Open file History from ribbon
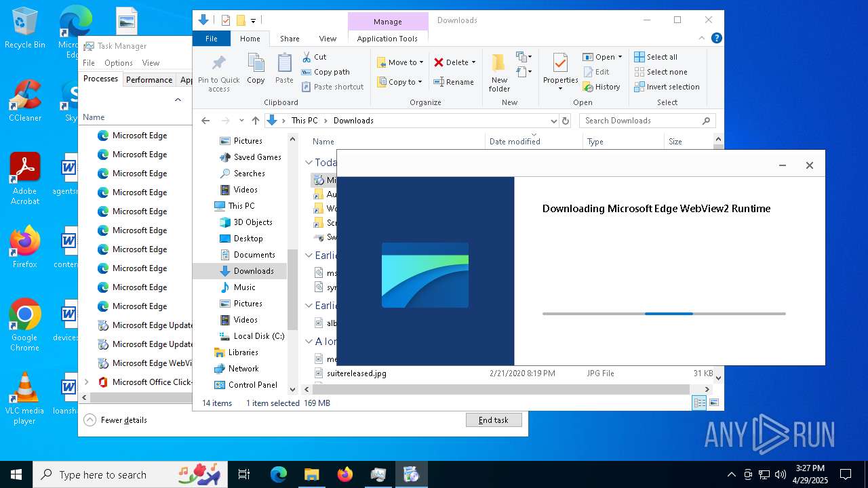 click(x=601, y=87)
